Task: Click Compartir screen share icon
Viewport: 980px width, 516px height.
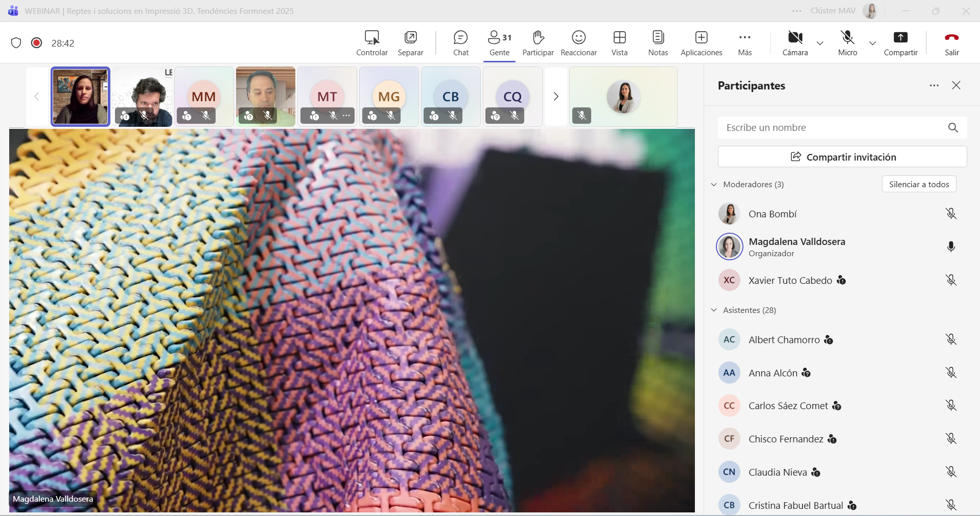Action: pyautogui.click(x=900, y=43)
